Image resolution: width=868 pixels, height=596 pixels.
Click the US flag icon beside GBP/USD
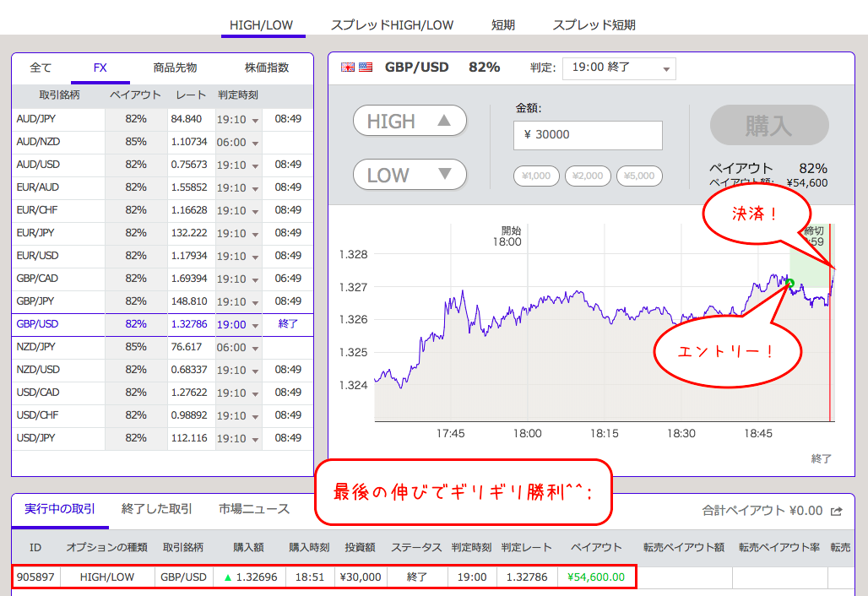pos(367,67)
